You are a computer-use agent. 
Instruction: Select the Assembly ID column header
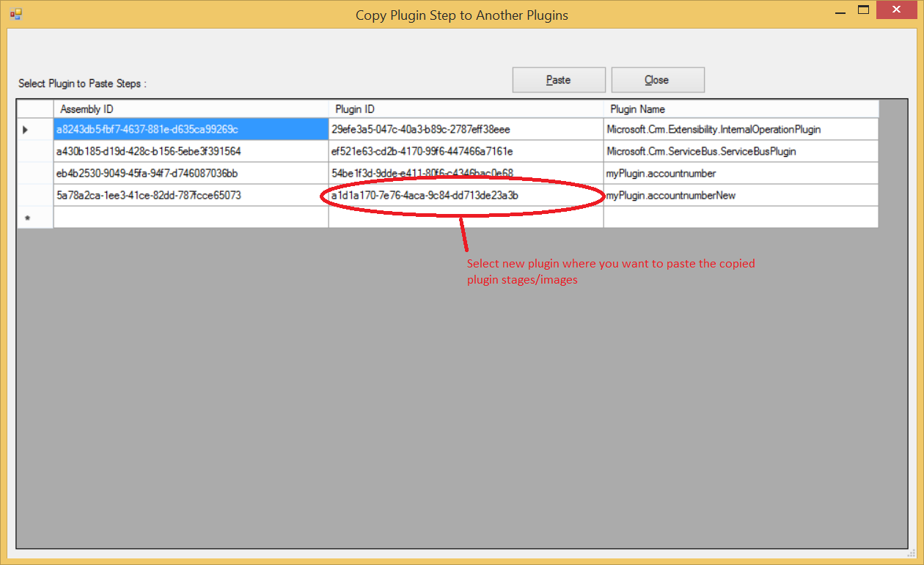(x=191, y=108)
